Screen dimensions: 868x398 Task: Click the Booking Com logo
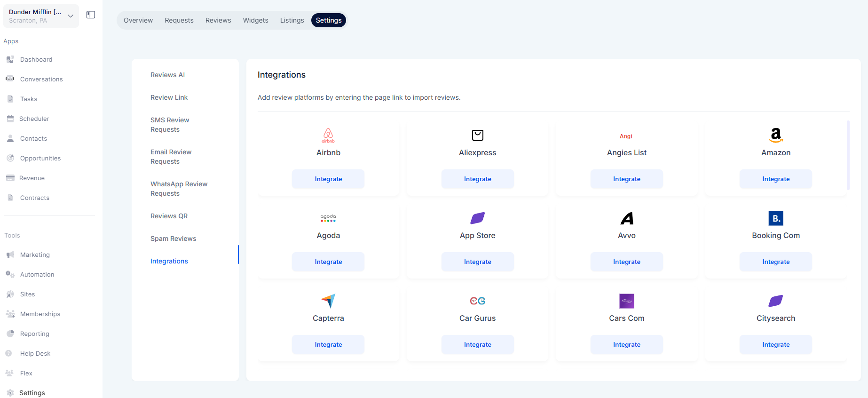pos(776,218)
